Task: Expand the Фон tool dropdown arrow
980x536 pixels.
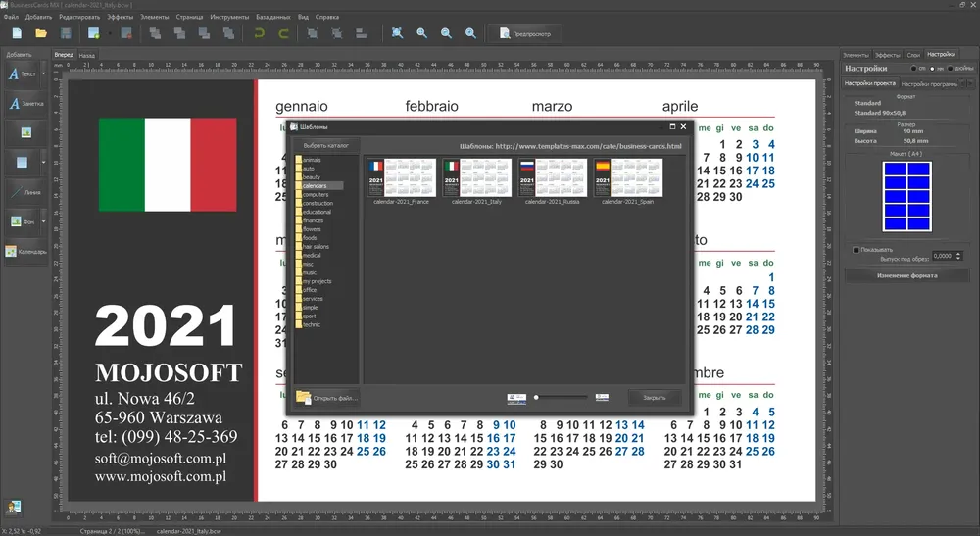Action: click(x=44, y=221)
